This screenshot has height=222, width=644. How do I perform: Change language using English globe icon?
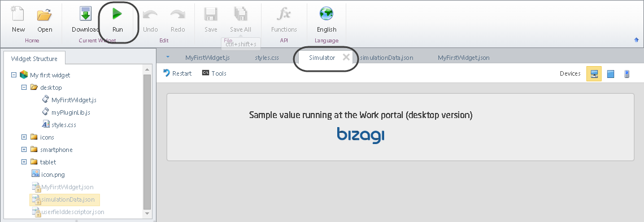[x=327, y=14]
